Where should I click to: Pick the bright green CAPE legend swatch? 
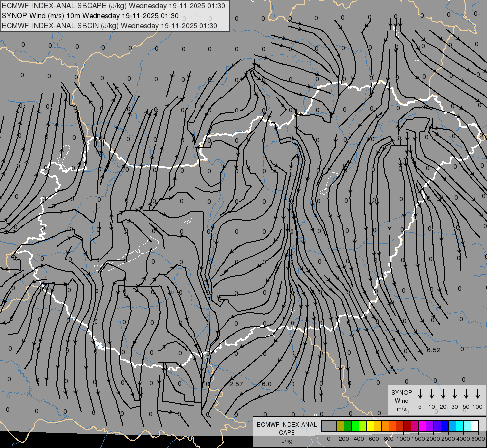point(355,426)
